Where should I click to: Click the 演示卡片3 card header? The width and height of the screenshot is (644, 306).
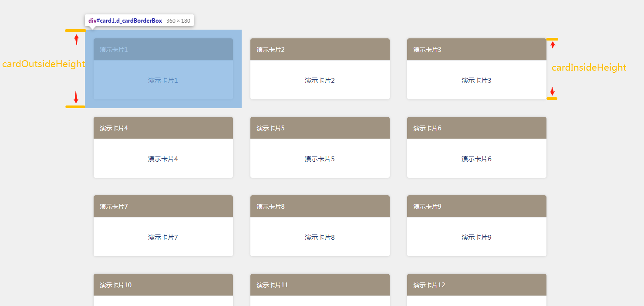(x=476, y=49)
